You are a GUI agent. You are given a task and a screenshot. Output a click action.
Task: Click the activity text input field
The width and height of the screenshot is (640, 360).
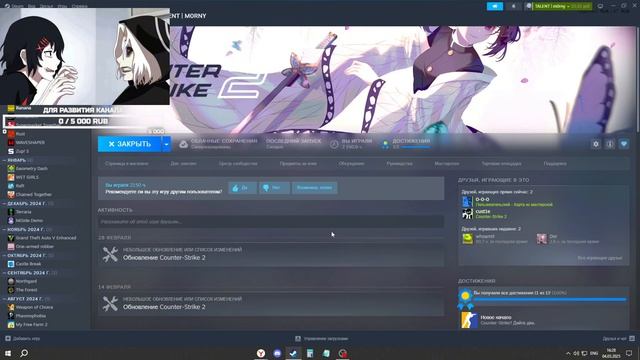(271, 222)
